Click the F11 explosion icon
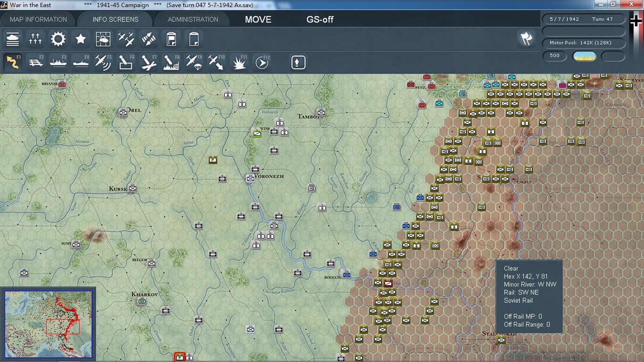Viewport: 644px width, 362px height. pyautogui.click(x=239, y=62)
